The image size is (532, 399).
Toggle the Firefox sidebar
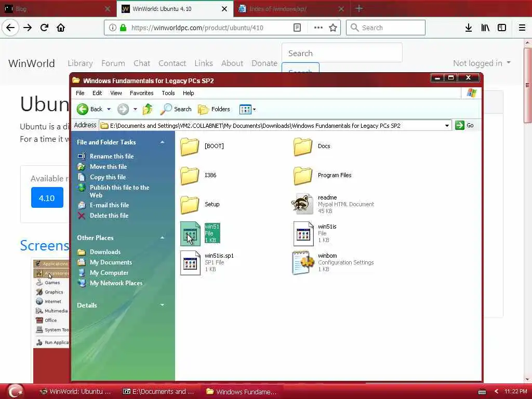tap(502, 28)
